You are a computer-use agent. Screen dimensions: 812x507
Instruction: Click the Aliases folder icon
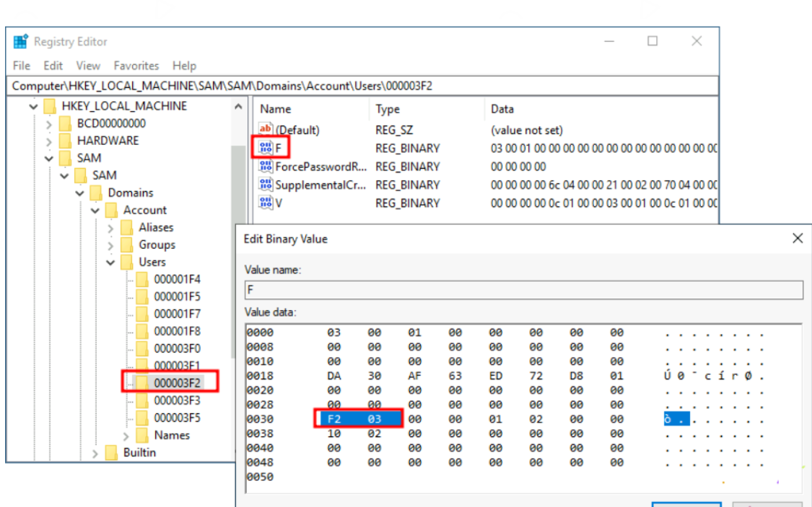coord(127,228)
